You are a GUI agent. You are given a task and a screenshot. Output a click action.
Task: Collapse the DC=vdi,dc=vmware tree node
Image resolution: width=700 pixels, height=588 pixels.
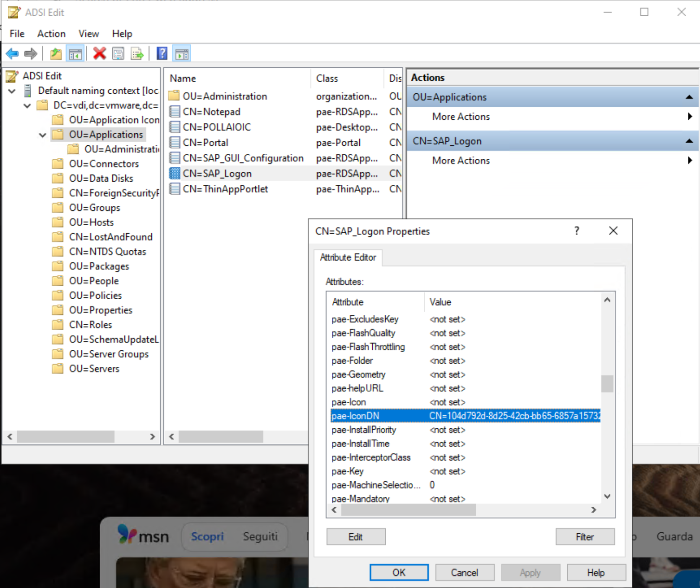[x=27, y=105]
